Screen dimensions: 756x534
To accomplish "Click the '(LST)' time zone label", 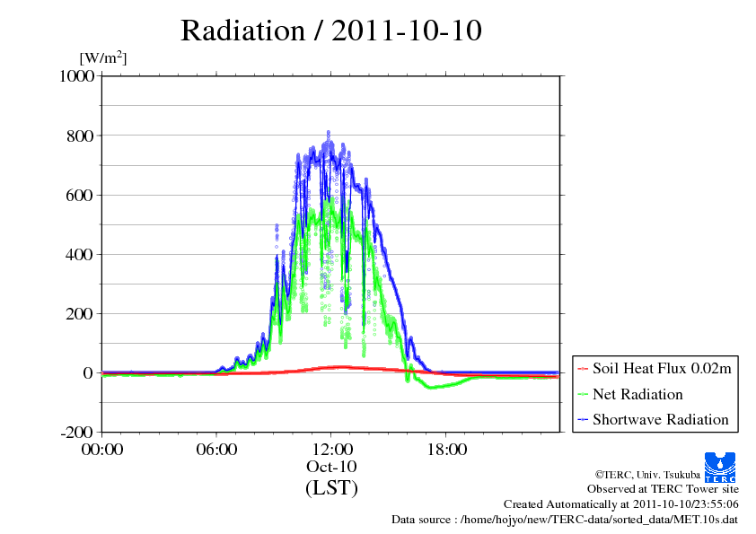I will coord(331,487).
